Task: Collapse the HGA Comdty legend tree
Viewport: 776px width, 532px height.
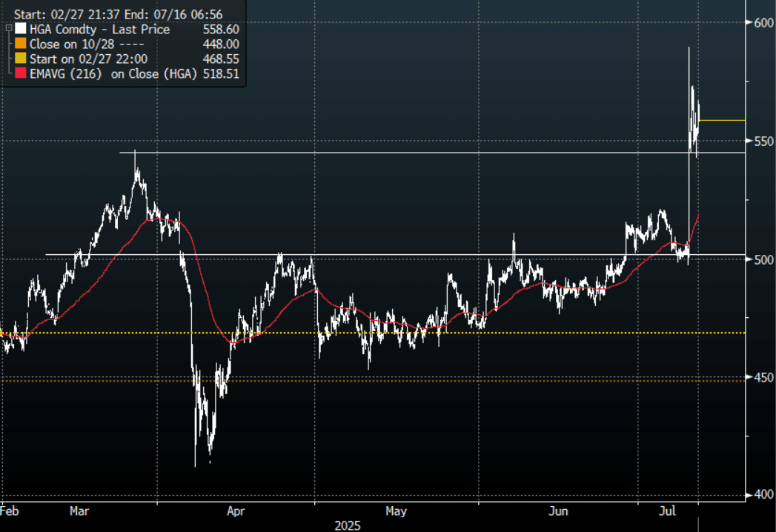Action: click(x=7, y=29)
